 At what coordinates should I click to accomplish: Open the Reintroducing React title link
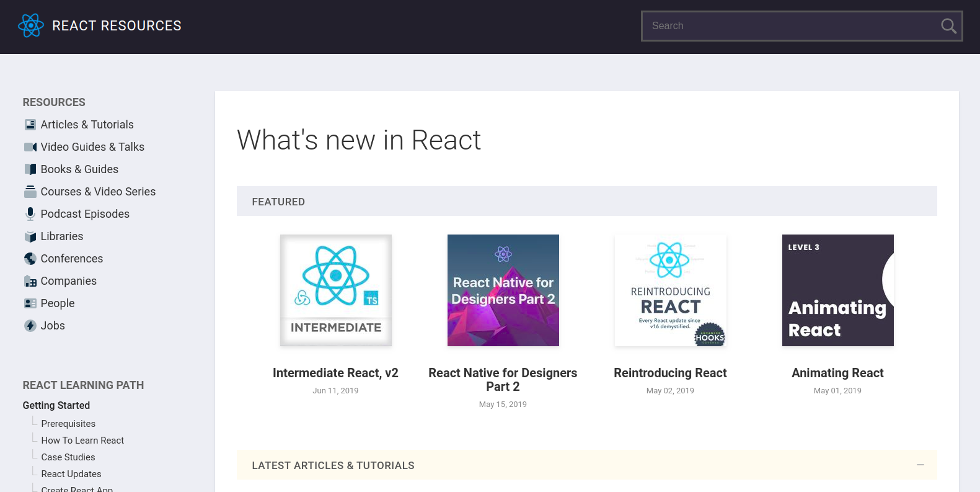click(670, 373)
